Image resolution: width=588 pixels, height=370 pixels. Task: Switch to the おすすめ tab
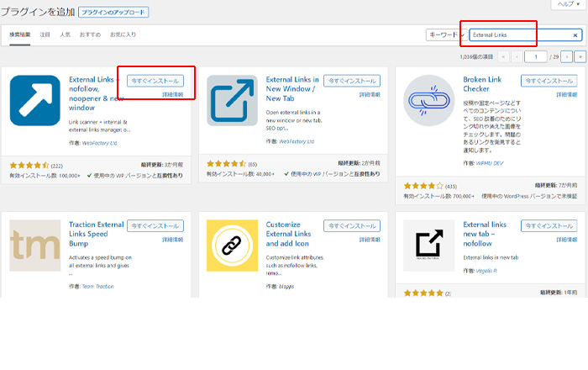(90, 34)
